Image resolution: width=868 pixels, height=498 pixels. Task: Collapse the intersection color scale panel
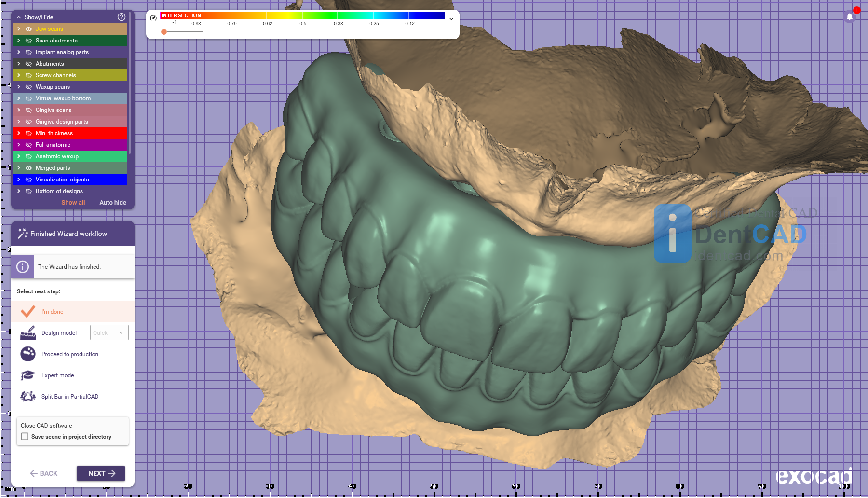point(451,19)
